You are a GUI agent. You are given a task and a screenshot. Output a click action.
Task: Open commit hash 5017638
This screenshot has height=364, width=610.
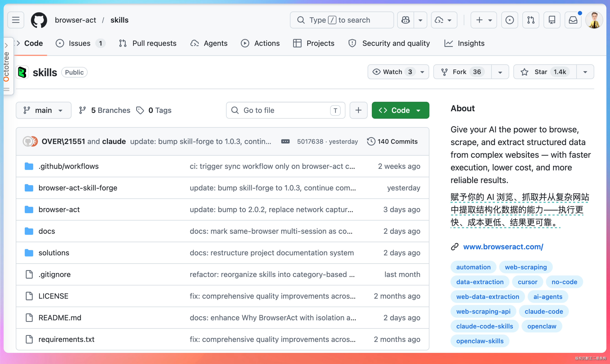pos(310,142)
